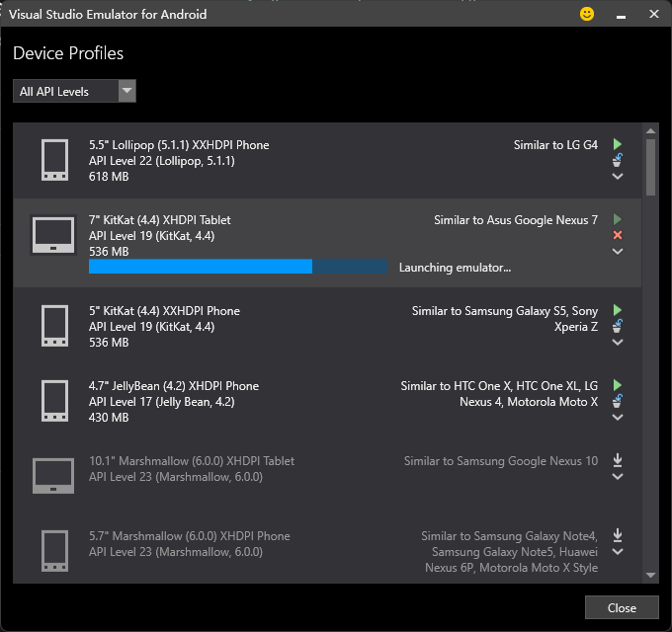The height and width of the screenshot is (632, 672).
Task: Click the scrollbar up arrow
Action: click(650, 130)
